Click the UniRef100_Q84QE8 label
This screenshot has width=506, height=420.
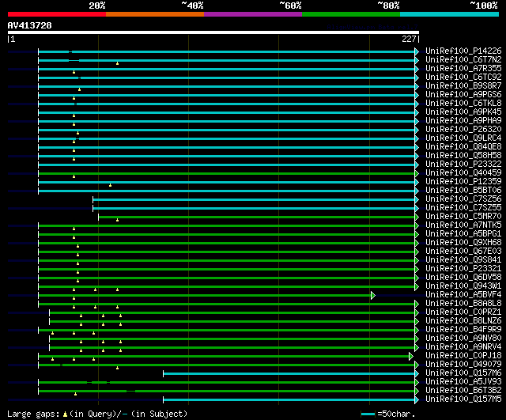click(463, 147)
